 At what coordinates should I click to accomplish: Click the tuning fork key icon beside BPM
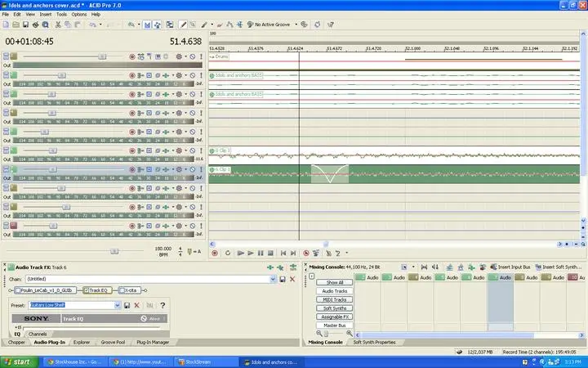click(189, 252)
